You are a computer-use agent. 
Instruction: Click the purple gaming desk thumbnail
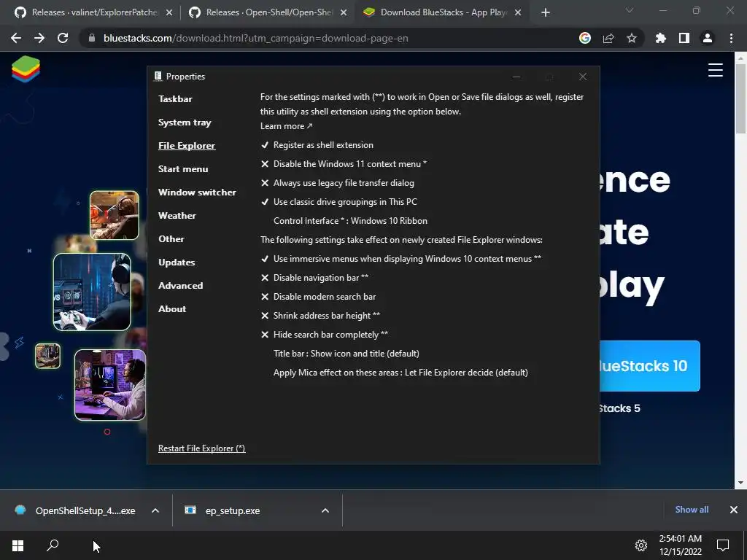(x=110, y=385)
